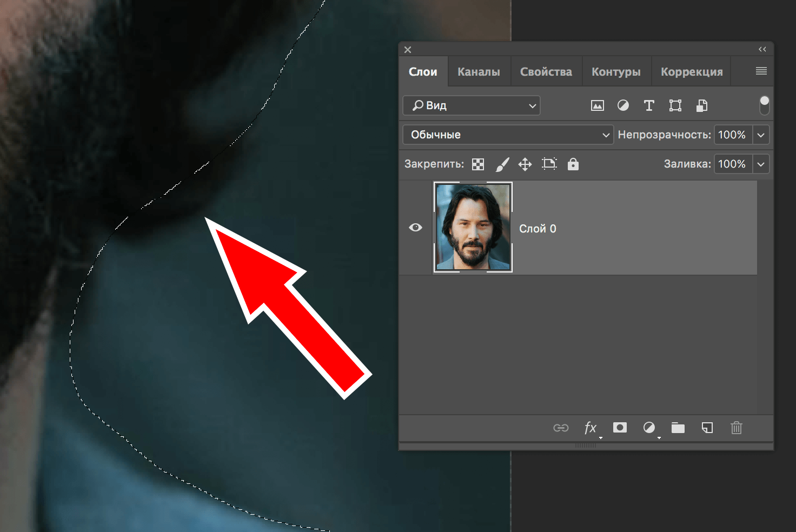This screenshot has width=796, height=532.
Task: Select the Слой 0 layer thumbnail
Action: [473, 228]
